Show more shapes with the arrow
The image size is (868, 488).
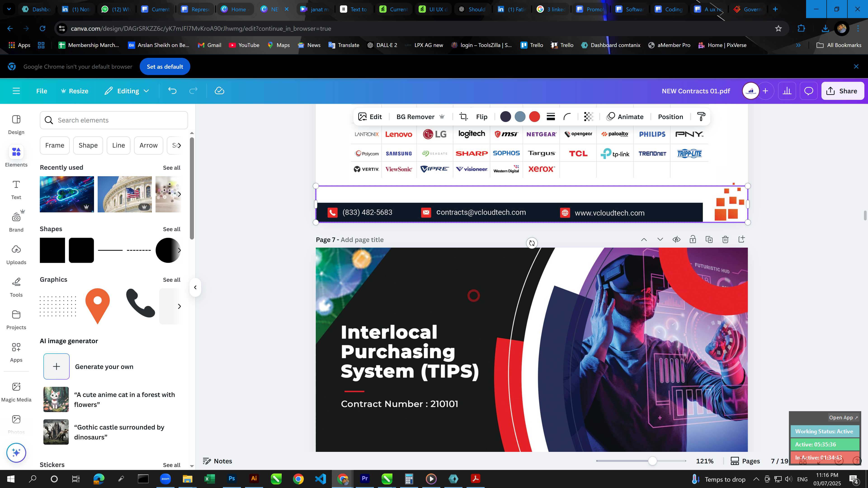179,250
